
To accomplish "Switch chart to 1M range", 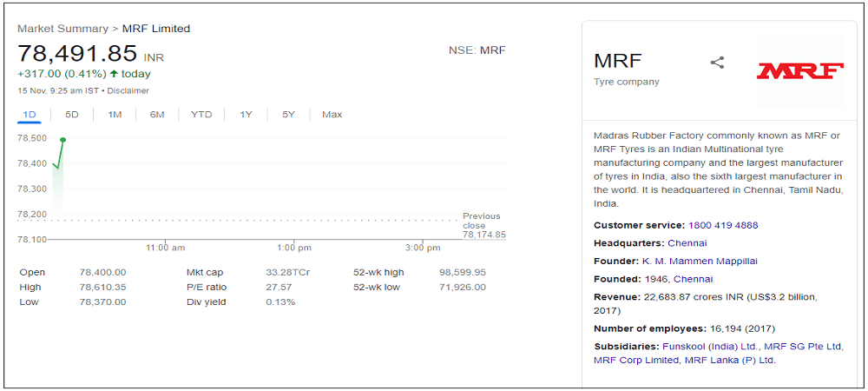I will click(115, 115).
